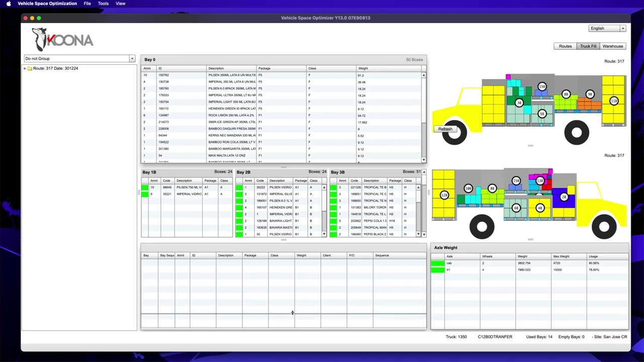Click Bay 3B table scroll-up arrow
644x362 pixels.
[x=418, y=188]
